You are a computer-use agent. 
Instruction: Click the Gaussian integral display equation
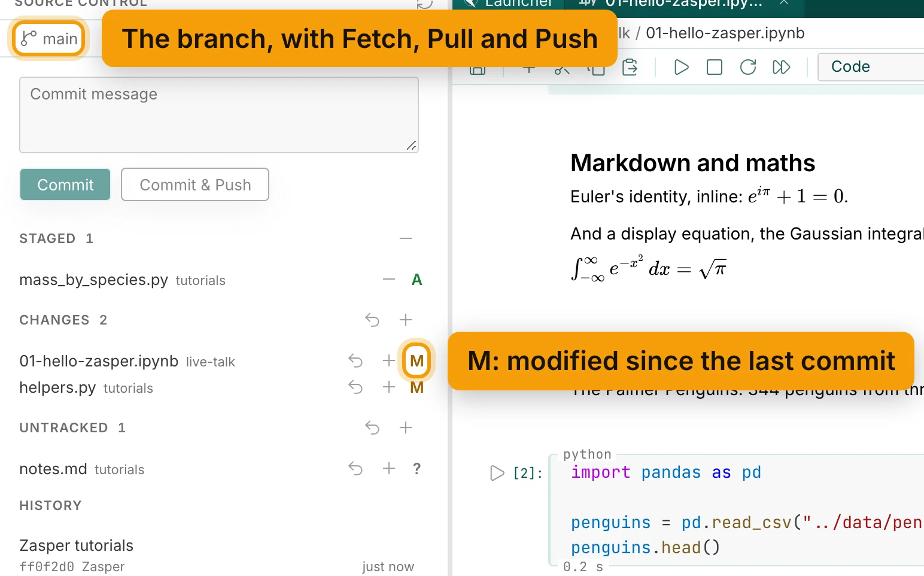click(x=649, y=268)
